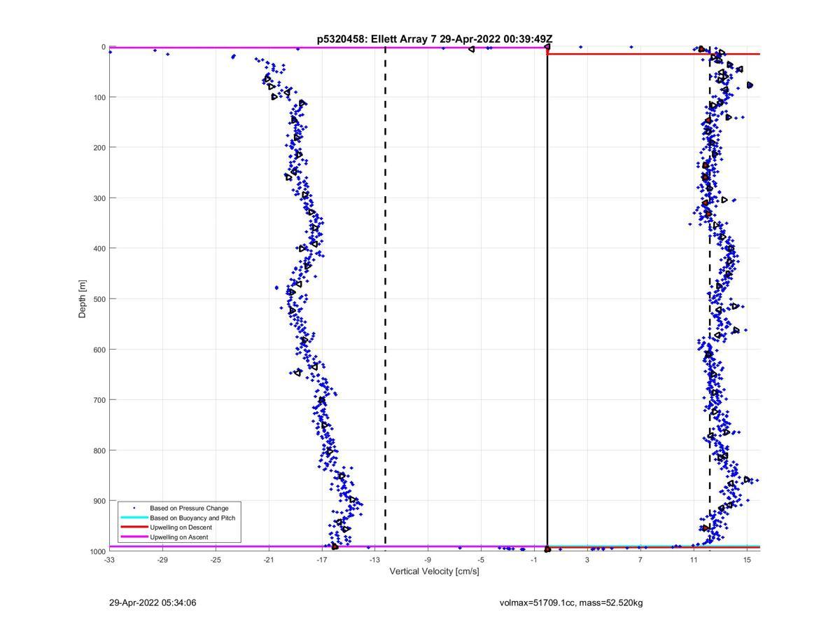840x620 pixels.
Task: Click the 'Vertical Velocity [cm/s]' x-axis label
Action: click(x=434, y=571)
